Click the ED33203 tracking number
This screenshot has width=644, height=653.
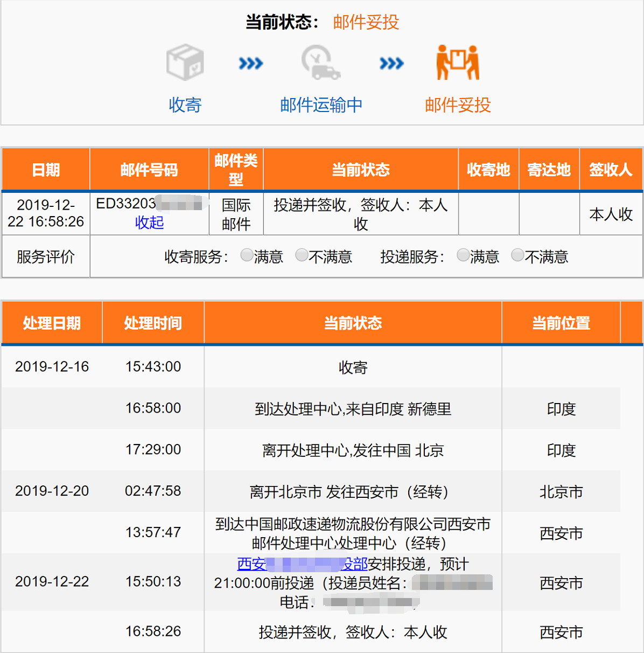(126, 204)
